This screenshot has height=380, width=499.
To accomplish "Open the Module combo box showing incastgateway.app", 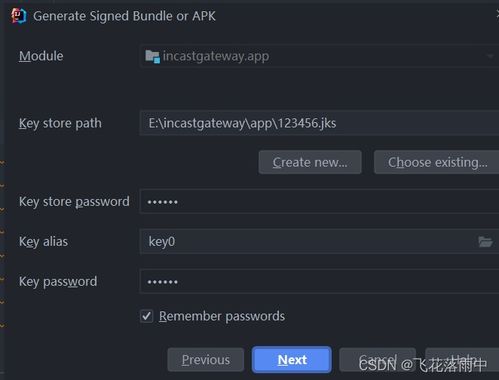I will point(319,56).
